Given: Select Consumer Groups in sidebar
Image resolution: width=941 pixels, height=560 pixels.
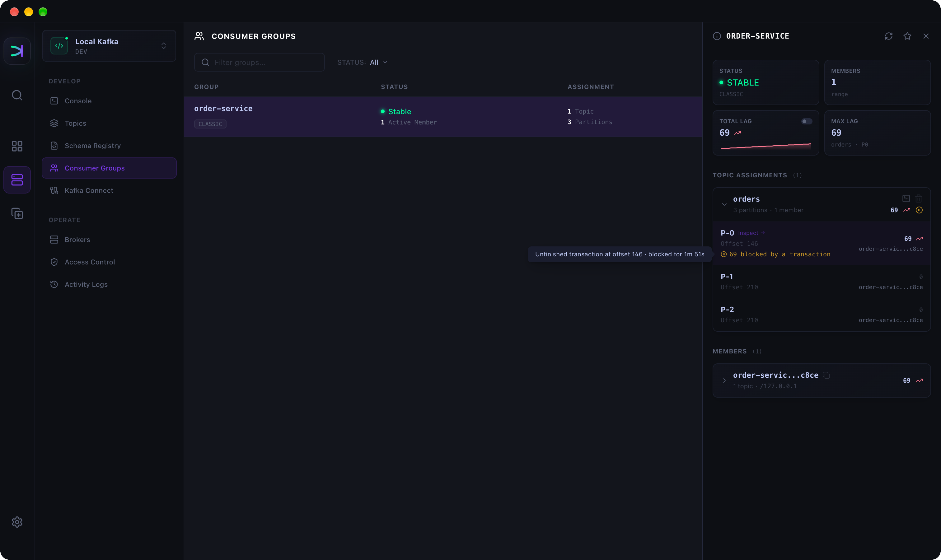Looking at the screenshot, I should click(x=109, y=168).
